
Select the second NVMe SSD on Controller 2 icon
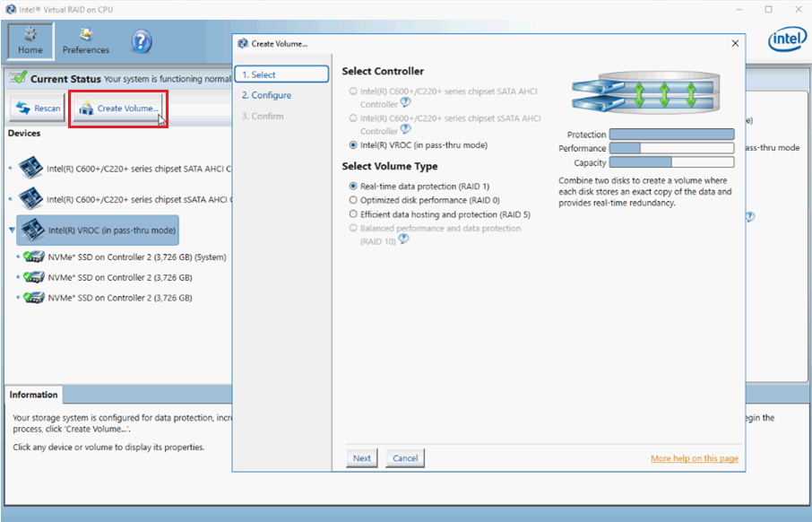[34, 277]
